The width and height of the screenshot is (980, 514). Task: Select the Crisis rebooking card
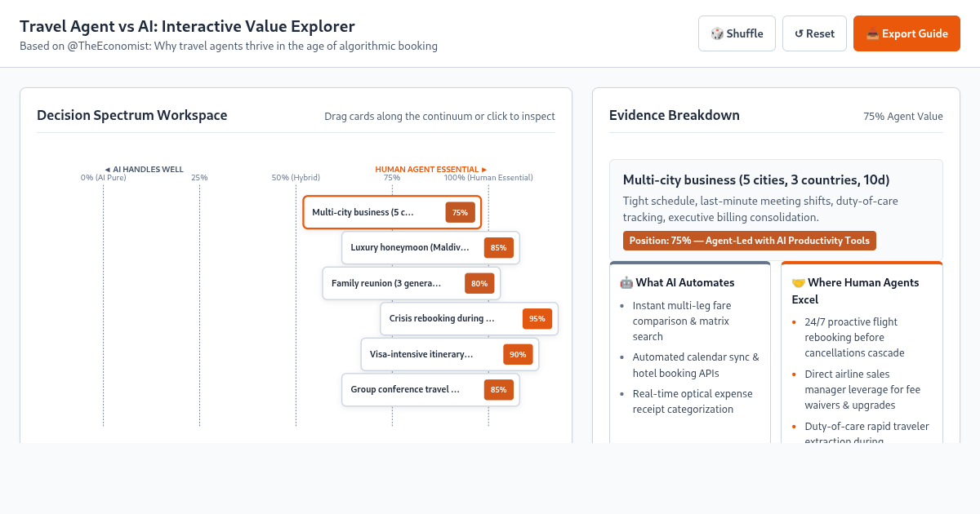469,318
